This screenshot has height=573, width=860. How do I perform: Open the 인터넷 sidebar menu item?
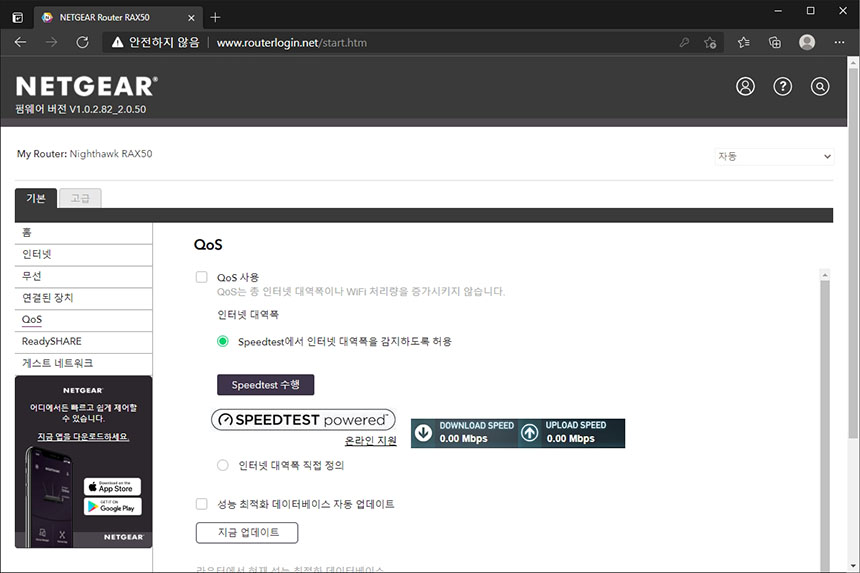(83, 254)
